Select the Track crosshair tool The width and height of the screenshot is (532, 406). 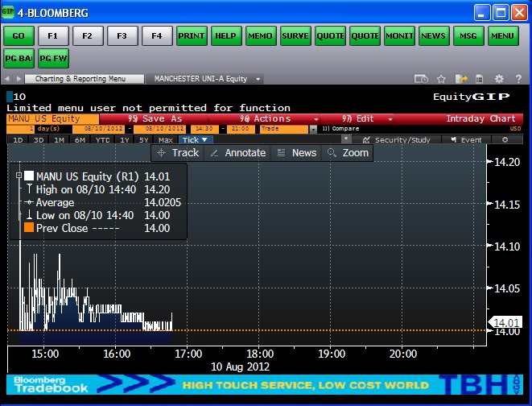click(178, 153)
